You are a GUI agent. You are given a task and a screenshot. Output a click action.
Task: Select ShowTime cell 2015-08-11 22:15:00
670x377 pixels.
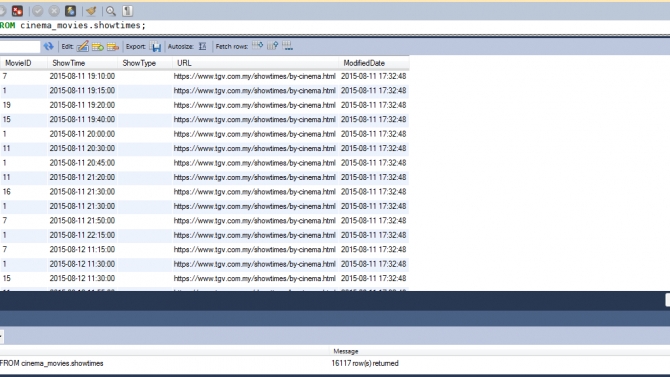pos(82,235)
